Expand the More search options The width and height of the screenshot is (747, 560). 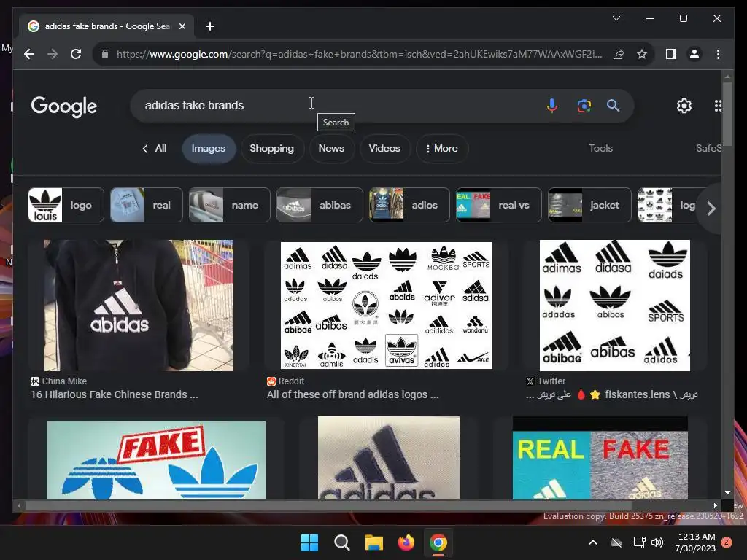(x=441, y=148)
